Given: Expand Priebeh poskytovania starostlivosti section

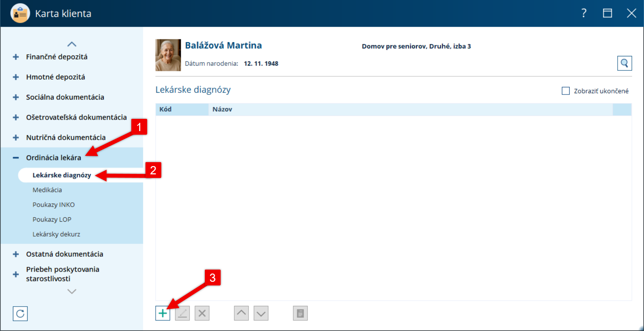Looking at the screenshot, I should (x=16, y=274).
